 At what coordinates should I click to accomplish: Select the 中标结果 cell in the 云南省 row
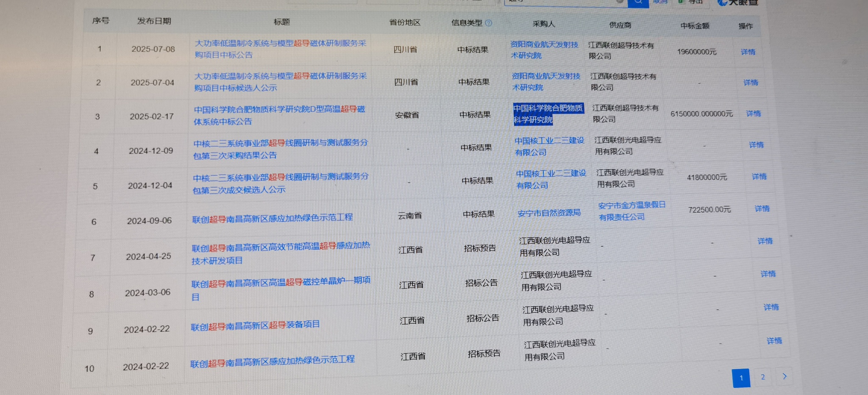479,214
